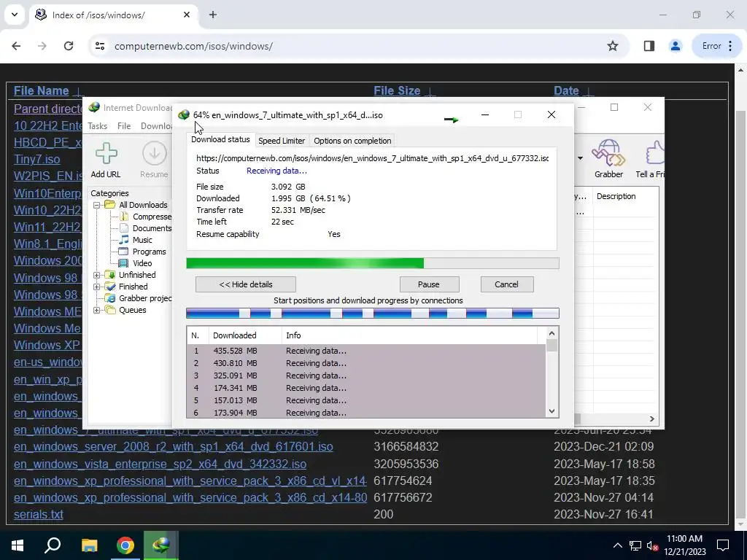Open the Tasks menu in IDM
Viewport: 747px width, 560px height.
[x=97, y=125]
